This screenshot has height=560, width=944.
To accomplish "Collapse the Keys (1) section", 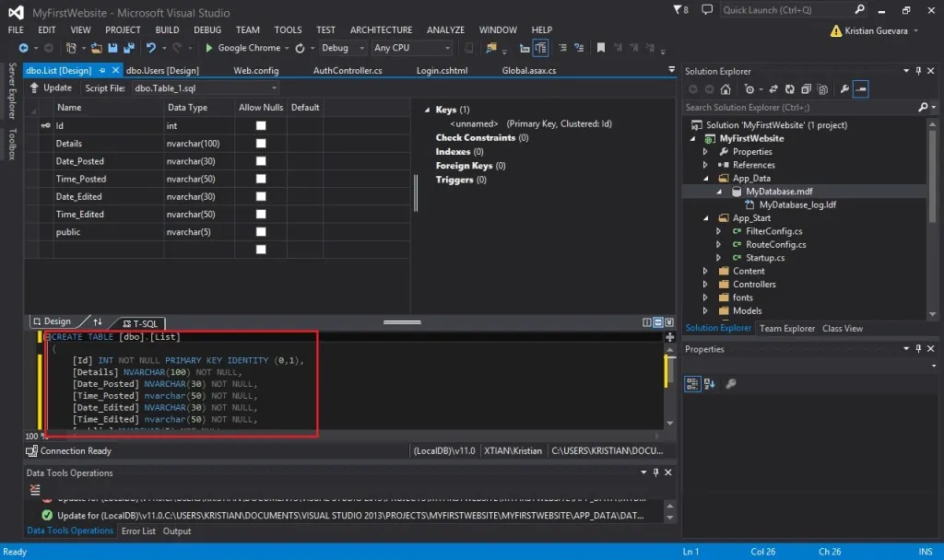I will coord(427,111).
